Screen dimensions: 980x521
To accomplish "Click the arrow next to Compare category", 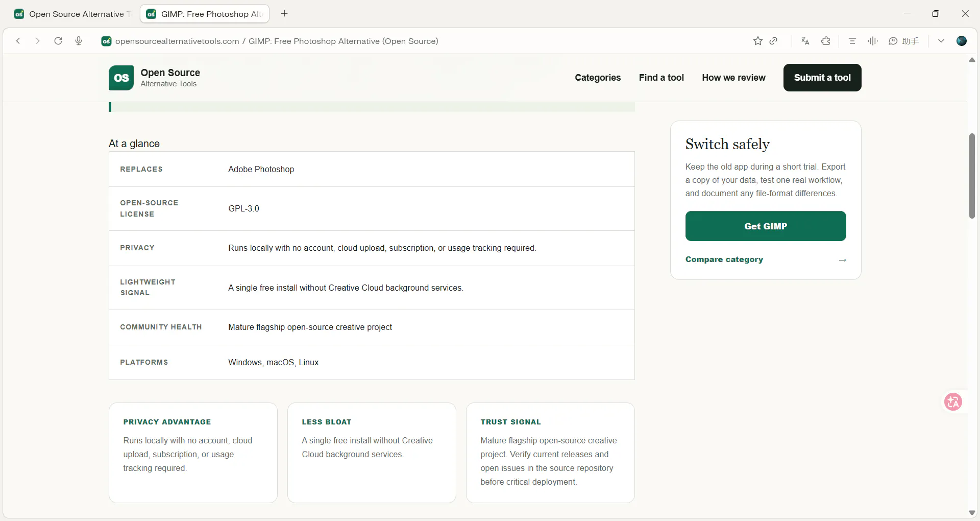I will (x=843, y=260).
